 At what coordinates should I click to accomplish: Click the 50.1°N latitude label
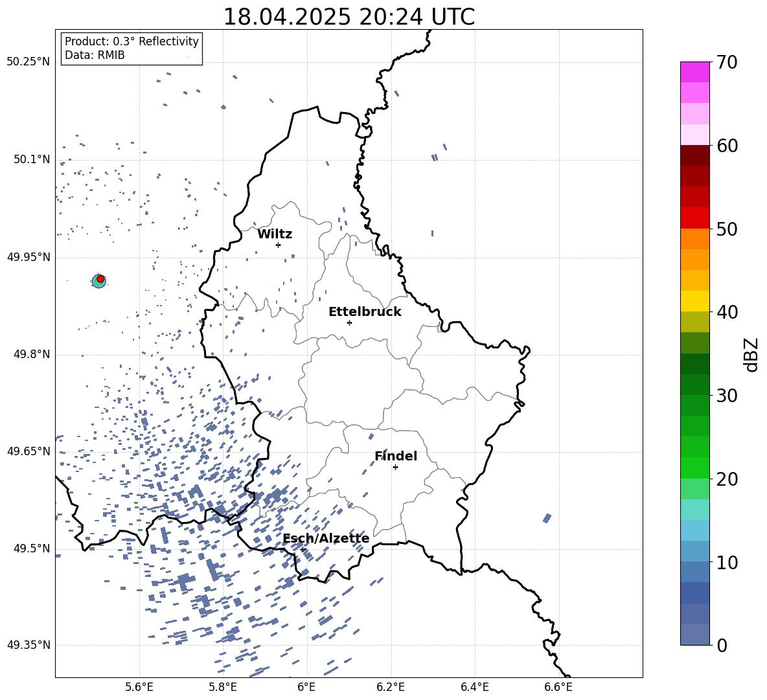(32, 159)
